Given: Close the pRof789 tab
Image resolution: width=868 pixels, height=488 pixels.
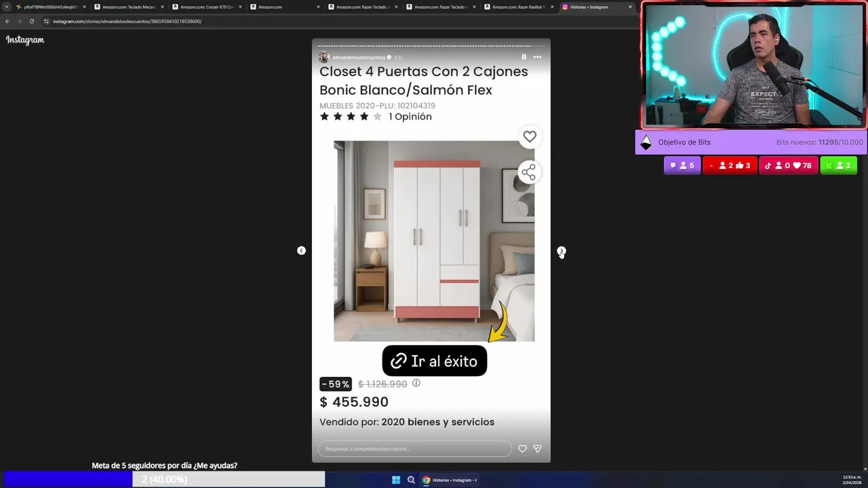Looking at the screenshot, I should (x=84, y=7).
